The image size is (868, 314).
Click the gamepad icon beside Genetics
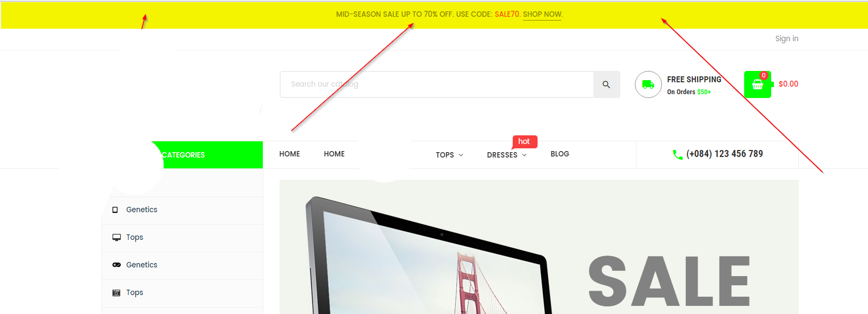[x=116, y=265]
